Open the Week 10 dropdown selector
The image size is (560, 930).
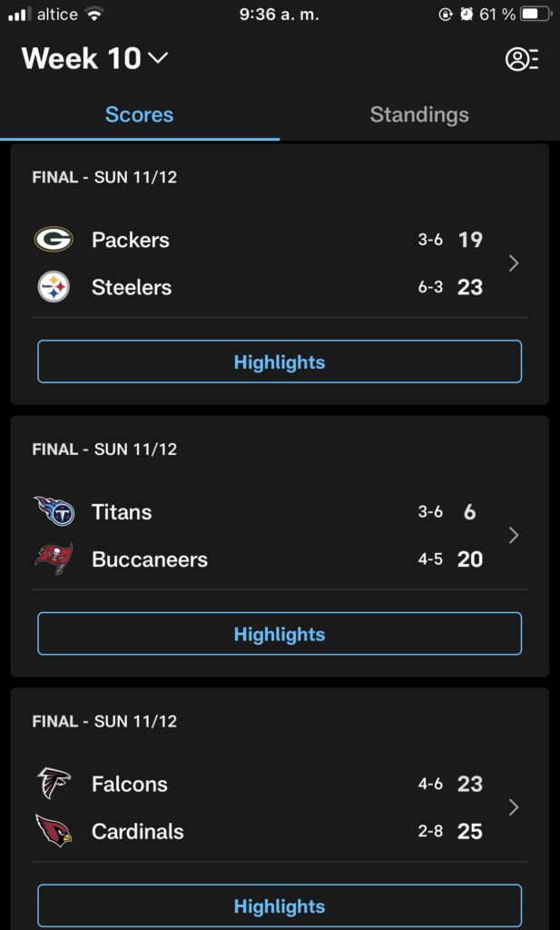94,58
